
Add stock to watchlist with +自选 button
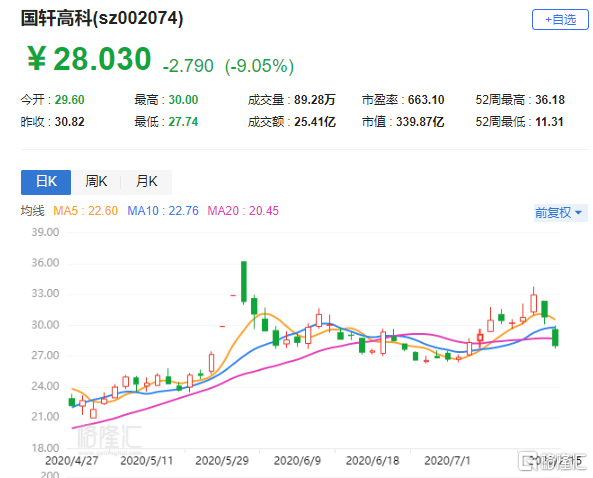[x=560, y=19]
